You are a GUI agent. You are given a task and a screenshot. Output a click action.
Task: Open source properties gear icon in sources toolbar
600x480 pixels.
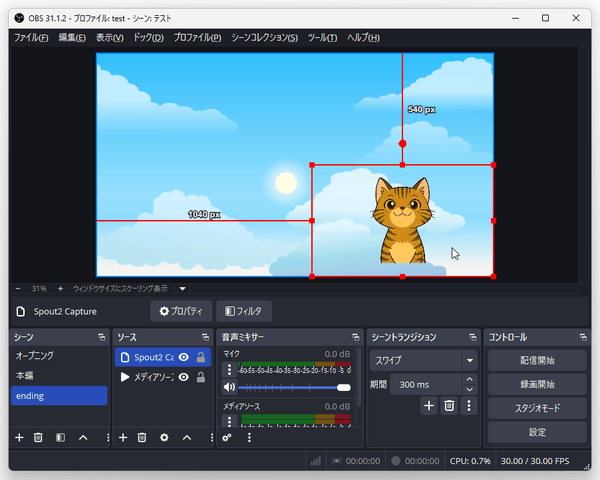pyautogui.click(x=164, y=437)
